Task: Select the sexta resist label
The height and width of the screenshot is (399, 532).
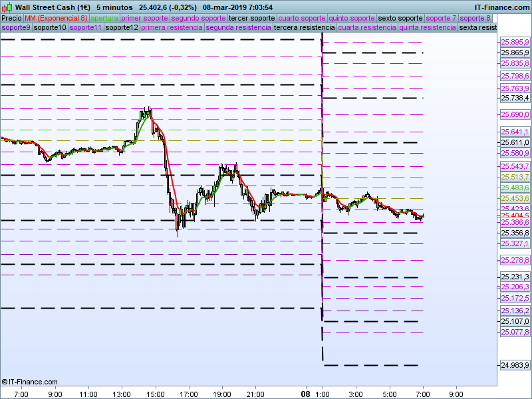Action: pos(477,27)
